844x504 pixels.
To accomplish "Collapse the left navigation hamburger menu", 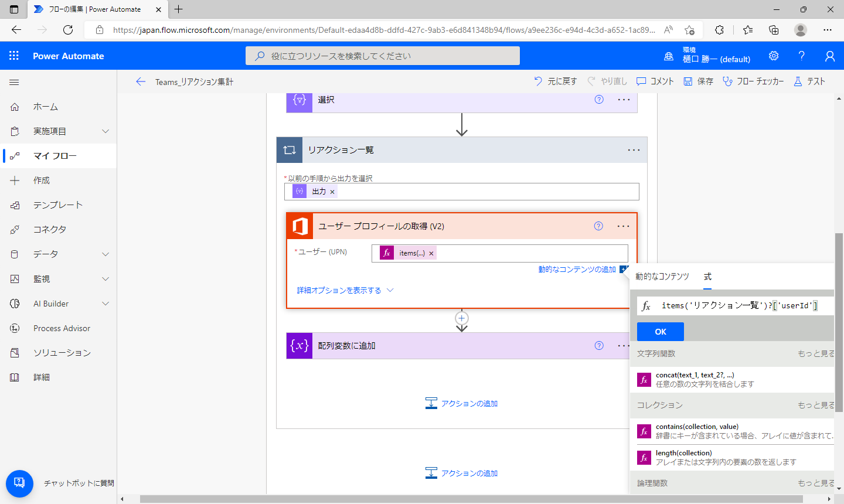I will click(x=15, y=83).
